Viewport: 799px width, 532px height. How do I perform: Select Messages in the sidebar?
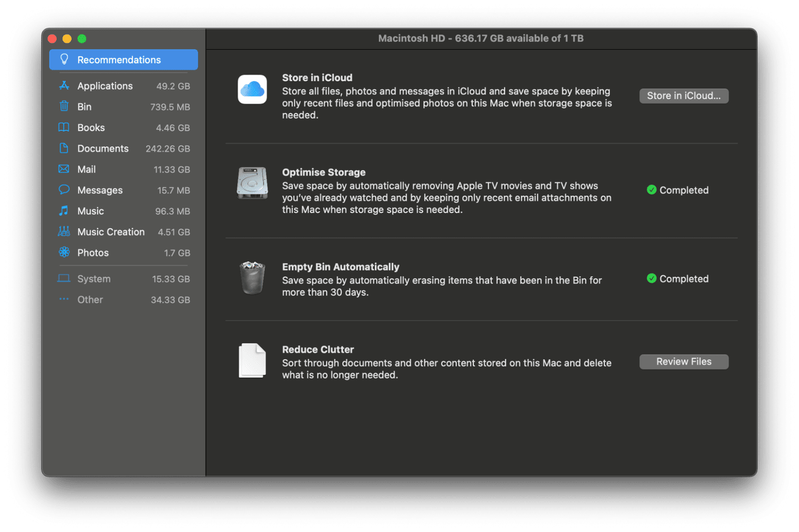(123, 190)
